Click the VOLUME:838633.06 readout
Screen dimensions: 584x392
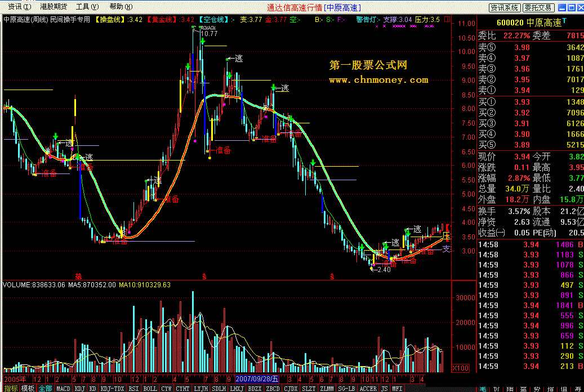click(34, 285)
